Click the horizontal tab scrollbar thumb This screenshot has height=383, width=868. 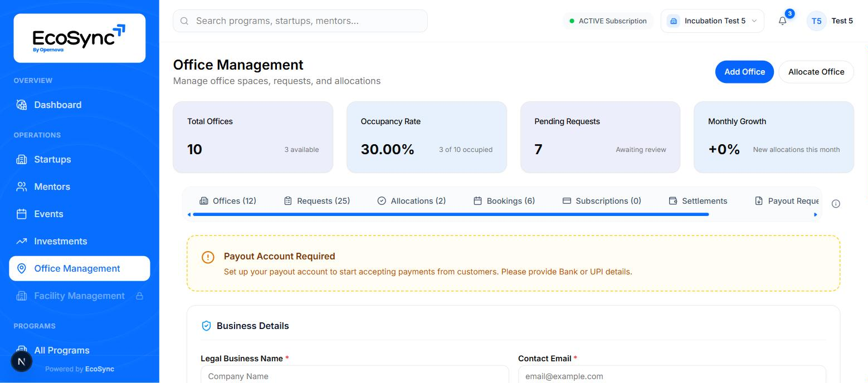pos(451,214)
